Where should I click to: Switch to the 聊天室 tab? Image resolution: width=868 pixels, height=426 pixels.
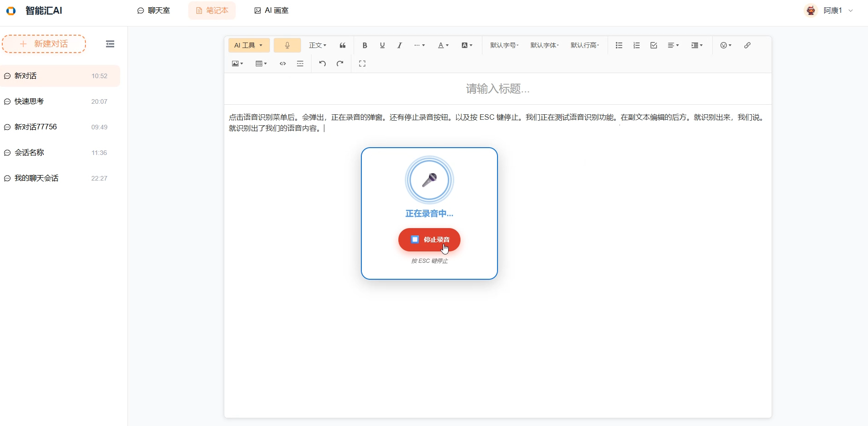(153, 10)
